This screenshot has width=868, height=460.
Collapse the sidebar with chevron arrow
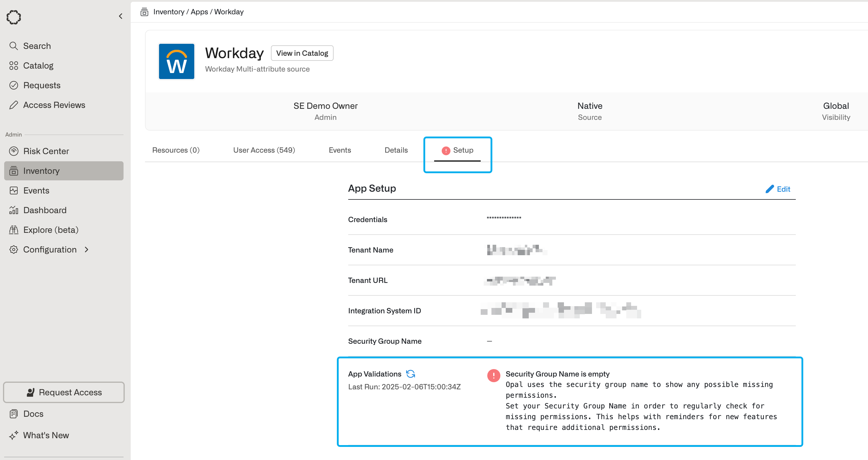(121, 16)
